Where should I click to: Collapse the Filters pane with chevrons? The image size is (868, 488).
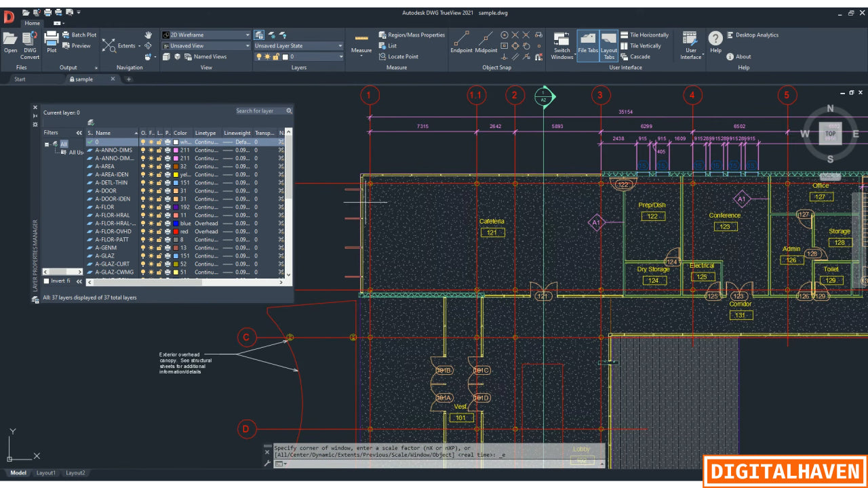point(79,133)
